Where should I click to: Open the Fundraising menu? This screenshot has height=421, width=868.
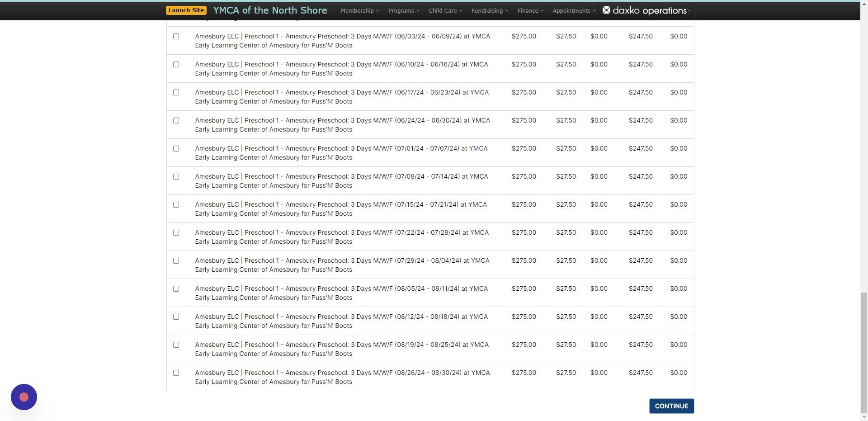(x=488, y=10)
